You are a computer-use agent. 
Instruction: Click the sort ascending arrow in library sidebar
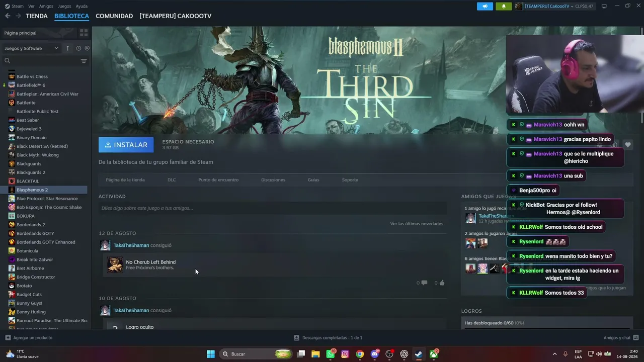[x=67, y=48]
